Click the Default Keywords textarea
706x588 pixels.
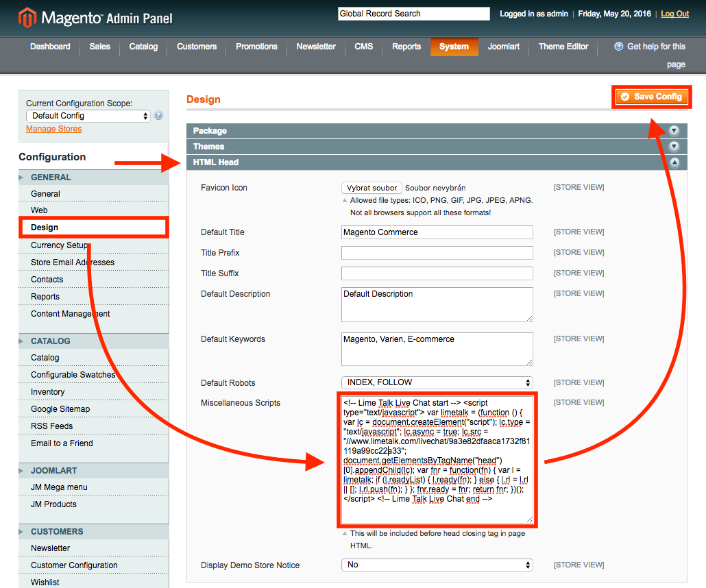(x=437, y=349)
